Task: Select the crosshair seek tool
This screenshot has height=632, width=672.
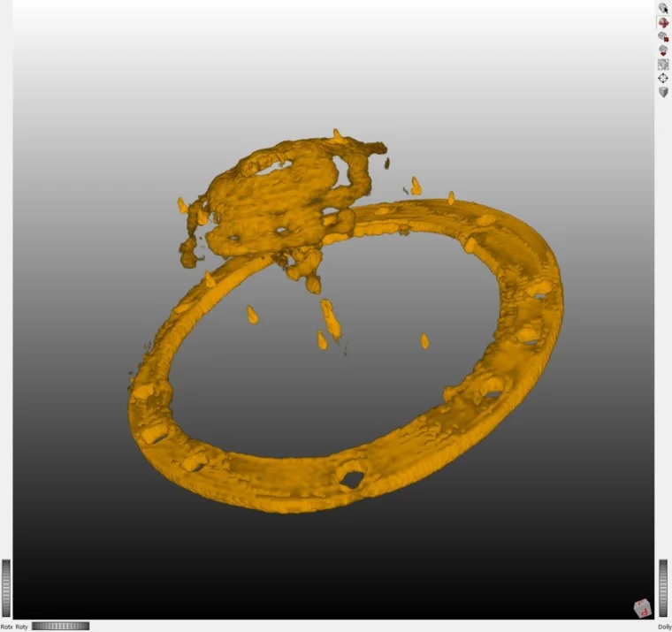Action: click(x=663, y=79)
